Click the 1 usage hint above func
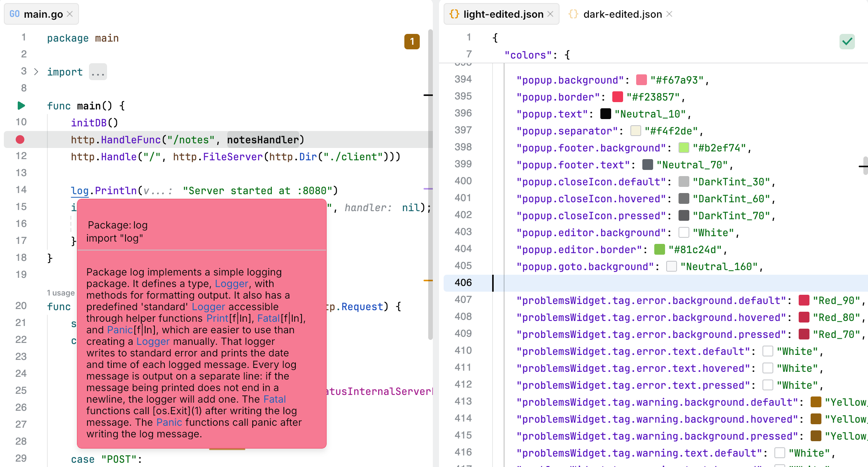The width and height of the screenshot is (868, 467). pos(61,293)
